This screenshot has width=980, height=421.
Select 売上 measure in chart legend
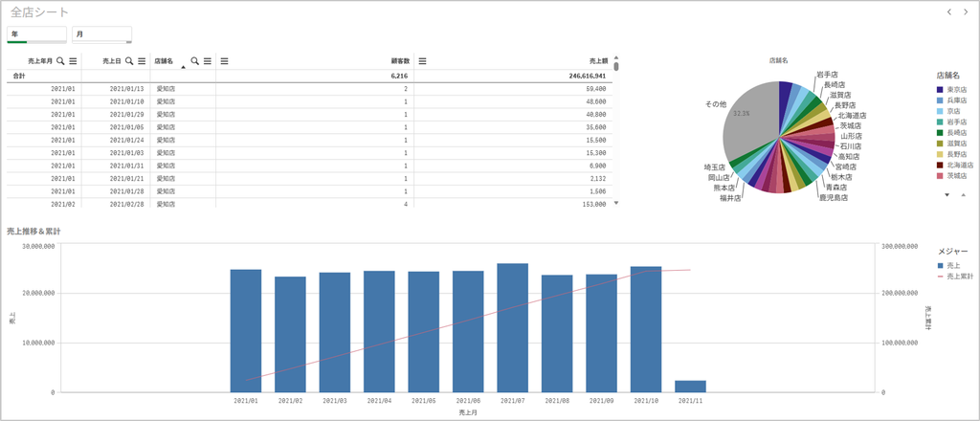pos(950,265)
